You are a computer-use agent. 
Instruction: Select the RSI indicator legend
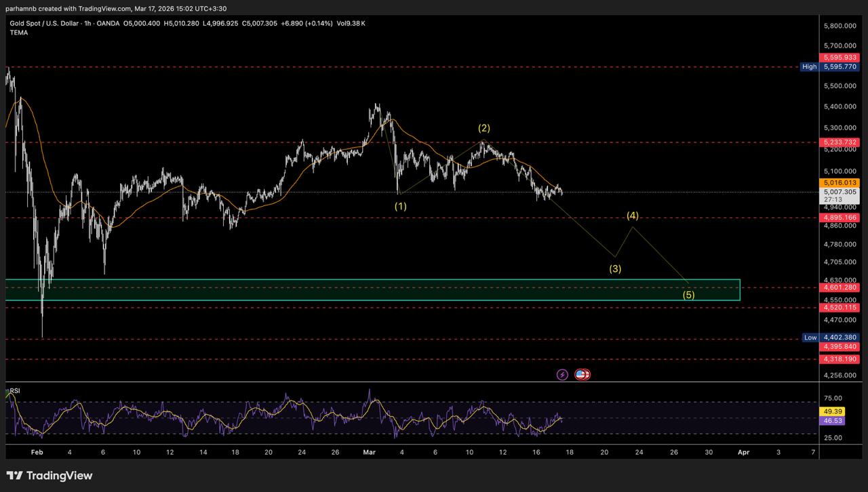point(14,391)
